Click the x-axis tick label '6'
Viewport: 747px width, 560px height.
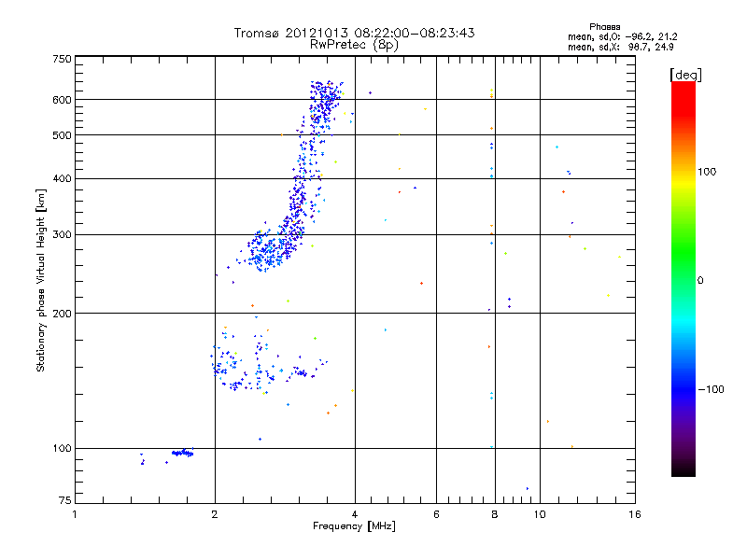coord(436,514)
